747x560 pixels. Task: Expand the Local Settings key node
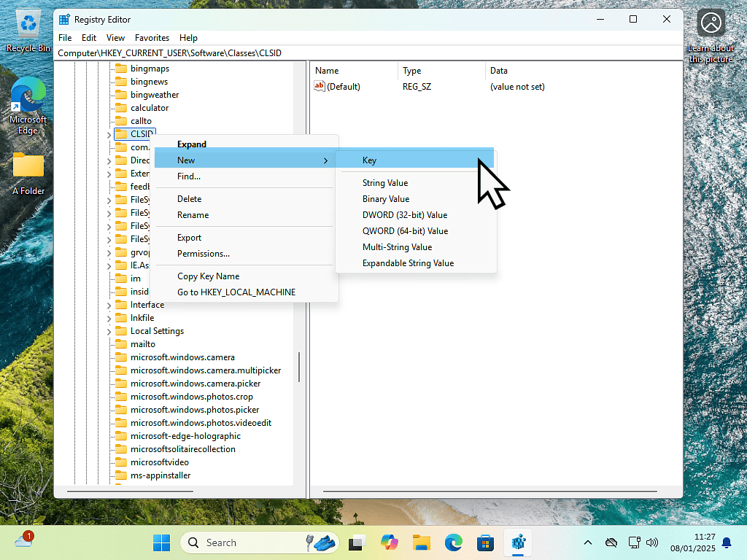109,331
